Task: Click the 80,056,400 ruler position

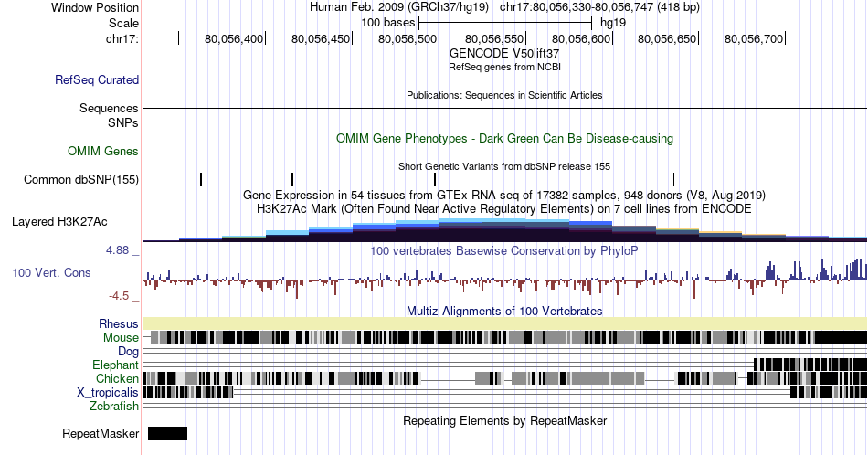Action: pyautogui.click(x=234, y=38)
